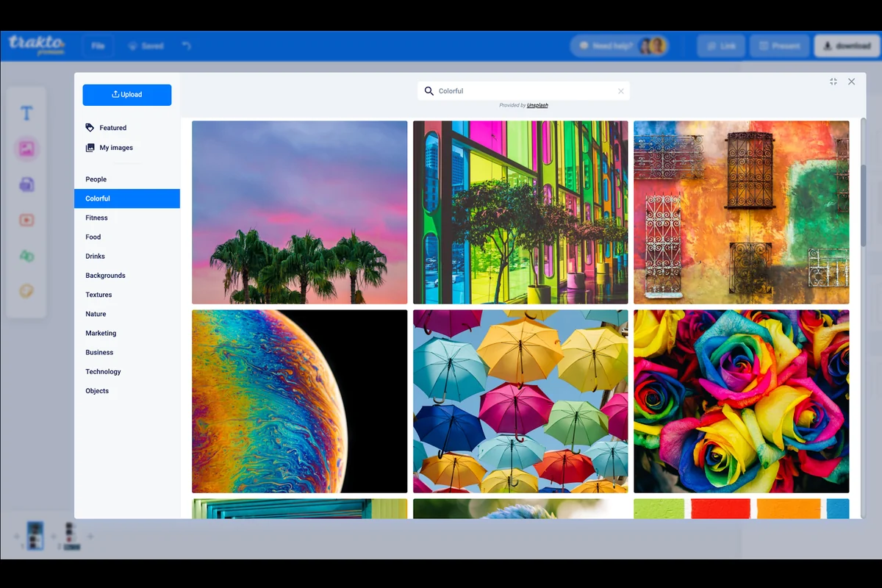882x588 pixels.
Task: Close the image picker dialog
Action: (x=851, y=82)
